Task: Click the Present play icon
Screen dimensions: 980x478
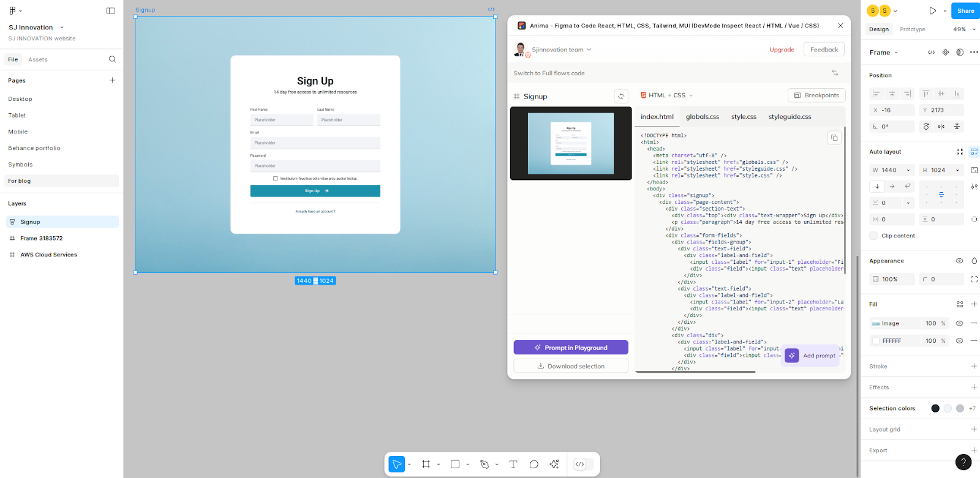Action: [x=932, y=11]
